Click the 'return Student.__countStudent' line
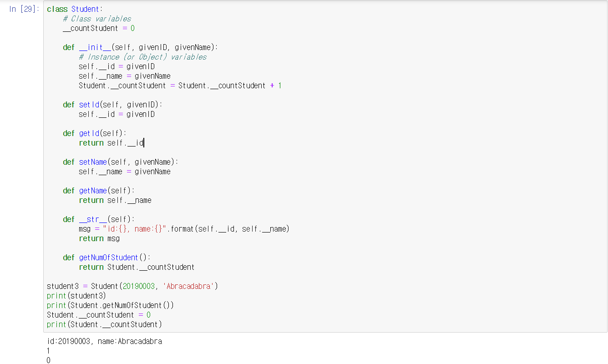The width and height of the screenshot is (608, 364). pos(137,267)
